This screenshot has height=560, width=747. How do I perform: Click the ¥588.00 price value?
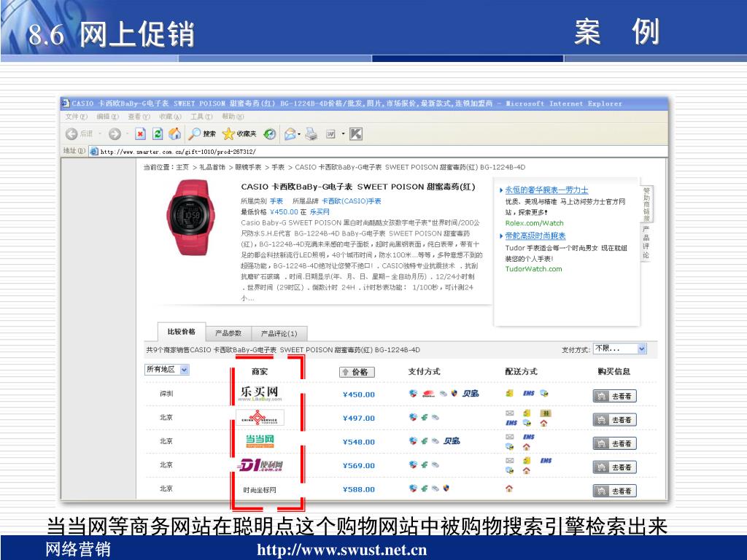click(x=359, y=489)
